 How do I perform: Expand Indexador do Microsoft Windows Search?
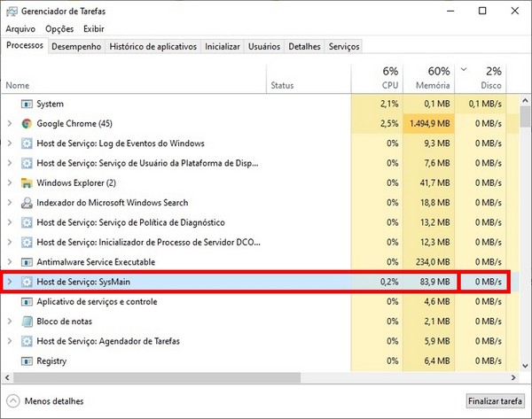point(10,203)
